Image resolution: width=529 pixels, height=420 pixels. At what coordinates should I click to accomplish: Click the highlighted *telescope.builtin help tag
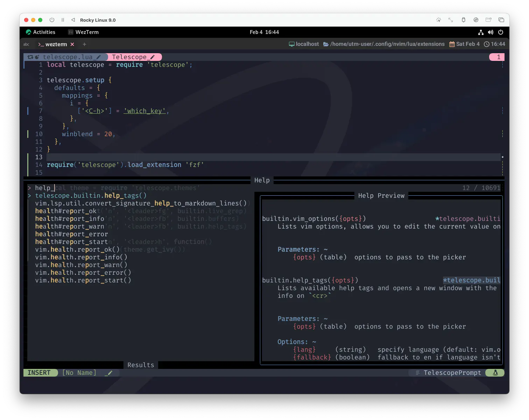pos(472,280)
